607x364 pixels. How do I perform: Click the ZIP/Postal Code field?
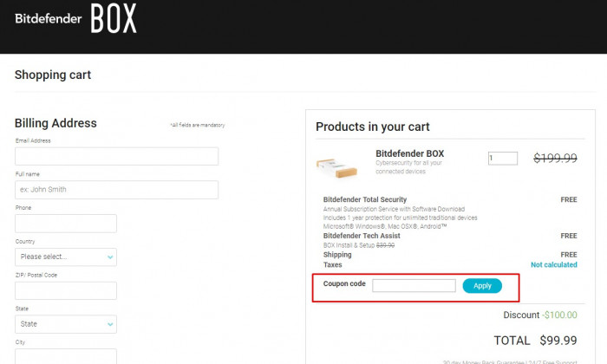coord(66,290)
